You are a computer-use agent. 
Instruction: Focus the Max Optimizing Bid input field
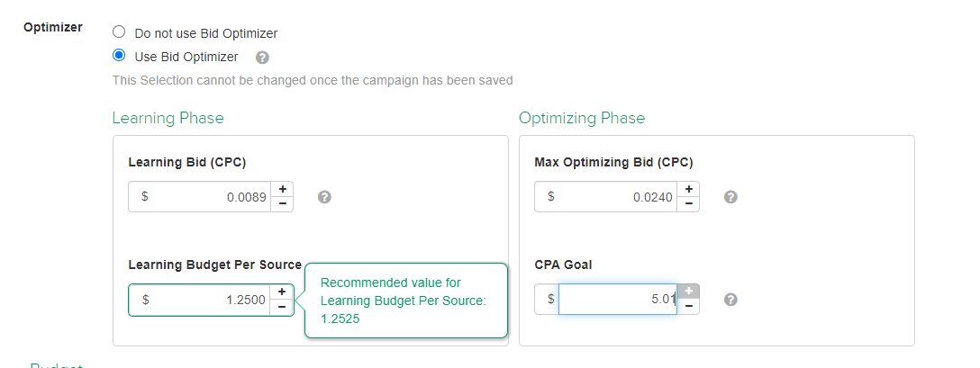[618, 197]
